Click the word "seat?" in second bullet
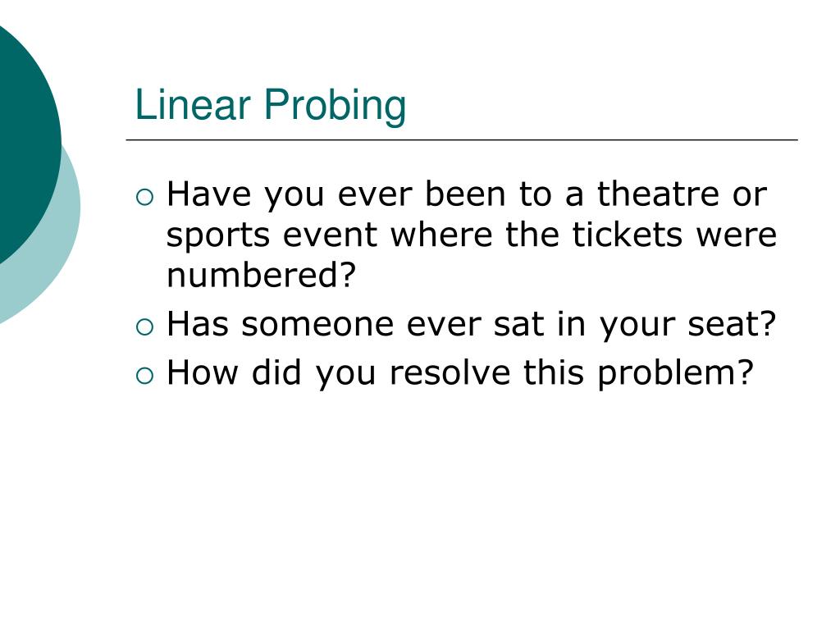 (x=732, y=324)
